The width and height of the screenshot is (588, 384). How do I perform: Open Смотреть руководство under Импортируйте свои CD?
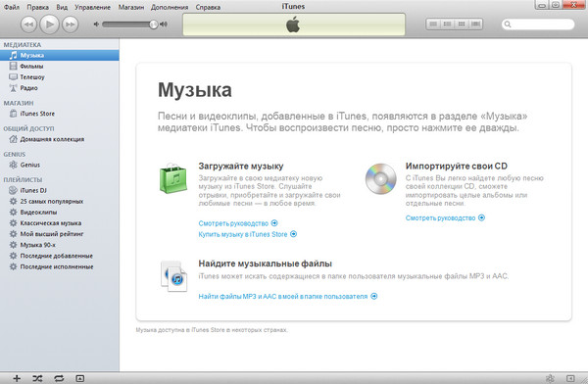pos(445,217)
